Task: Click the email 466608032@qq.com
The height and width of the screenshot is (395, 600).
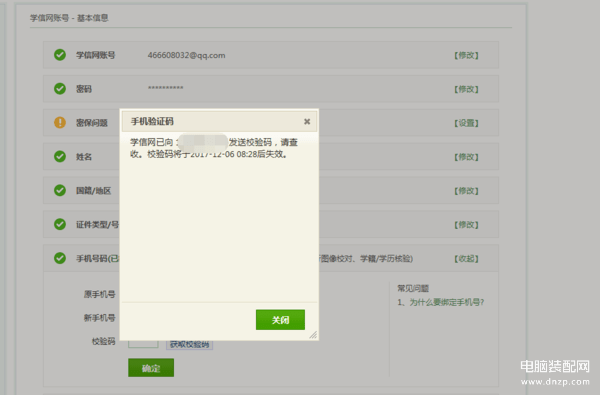Action: pos(186,55)
